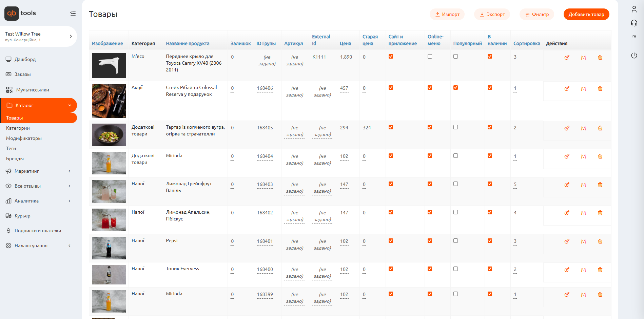
Task: Open the Фильтр panel
Action: coord(537,14)
